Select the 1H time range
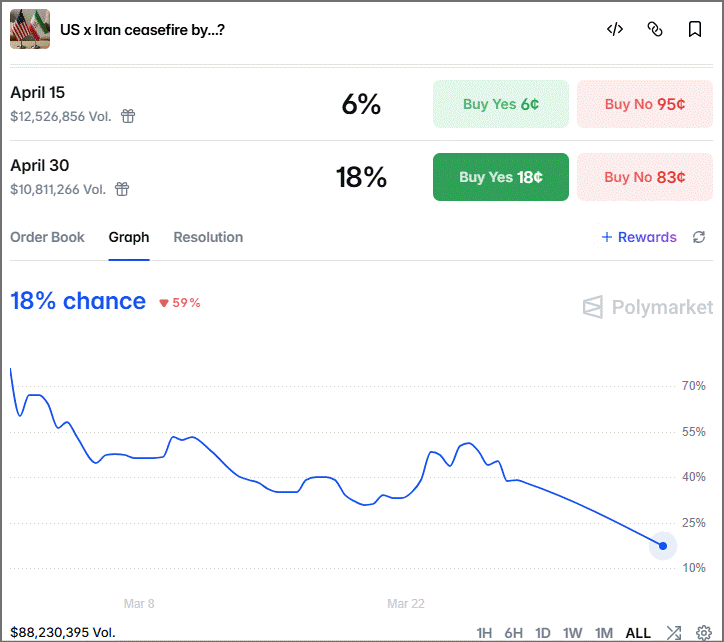 coord(484,632)
